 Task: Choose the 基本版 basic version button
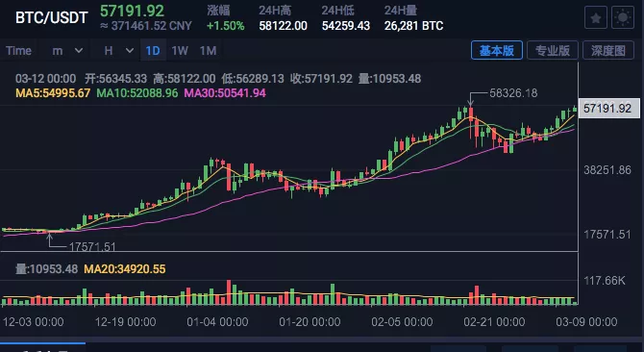[497, 50]
